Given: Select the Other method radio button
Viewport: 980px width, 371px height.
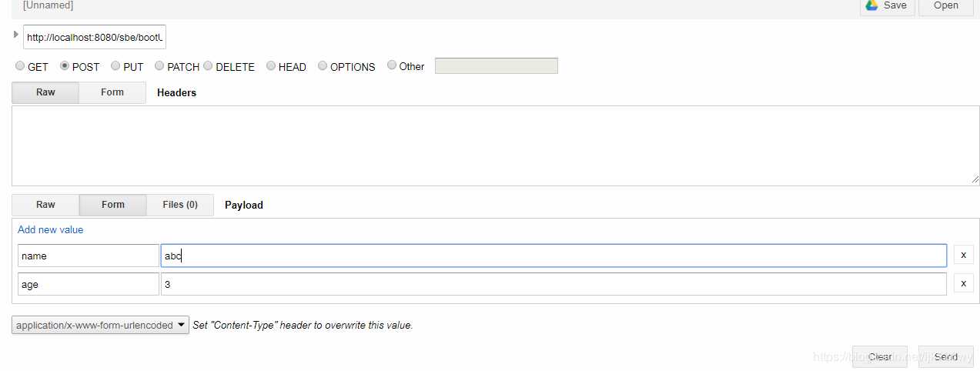Looking at the screenshot, I should tap(392, 65).
